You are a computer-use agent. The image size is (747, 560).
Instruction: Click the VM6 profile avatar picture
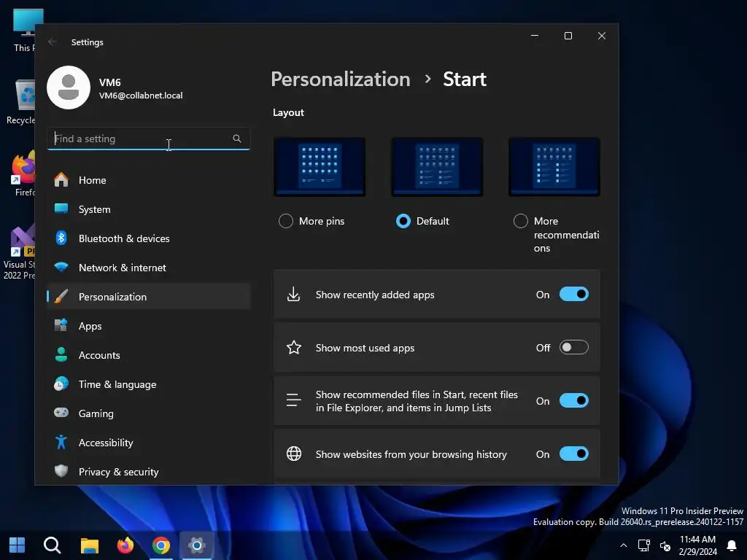click(69, 87)
